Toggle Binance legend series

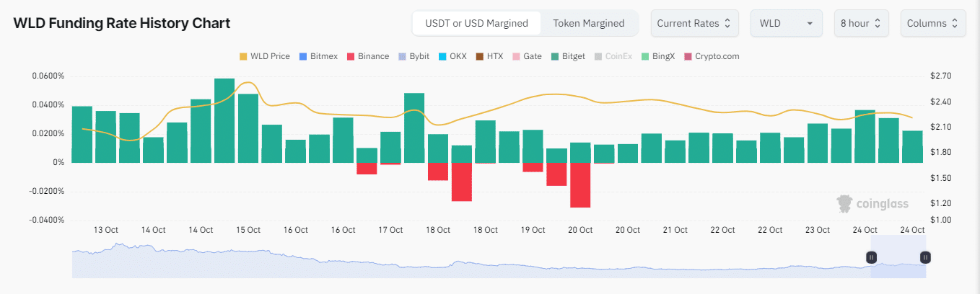368,56
